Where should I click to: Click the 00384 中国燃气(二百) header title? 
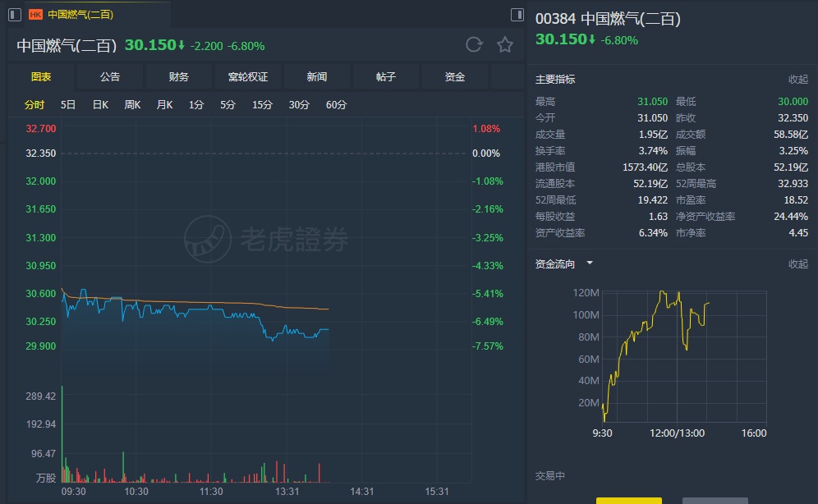[x=608, y=19]
